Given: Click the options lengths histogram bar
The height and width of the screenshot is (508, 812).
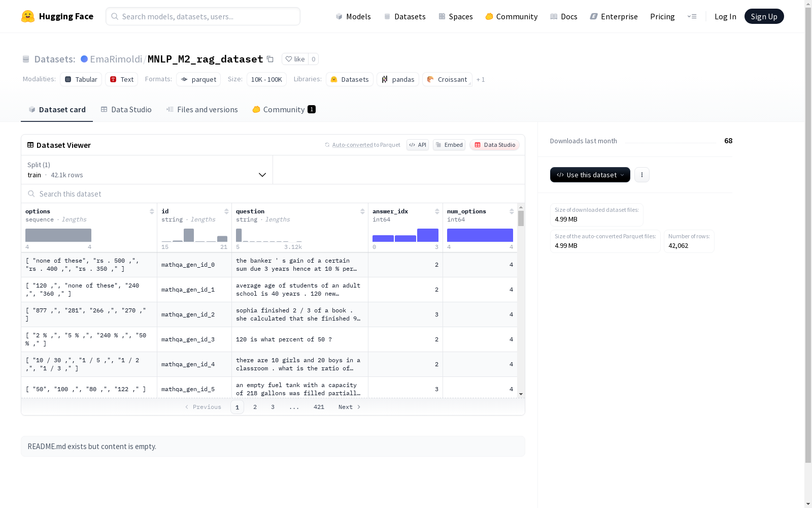Looking at the screenshot, I should [58, 235].
